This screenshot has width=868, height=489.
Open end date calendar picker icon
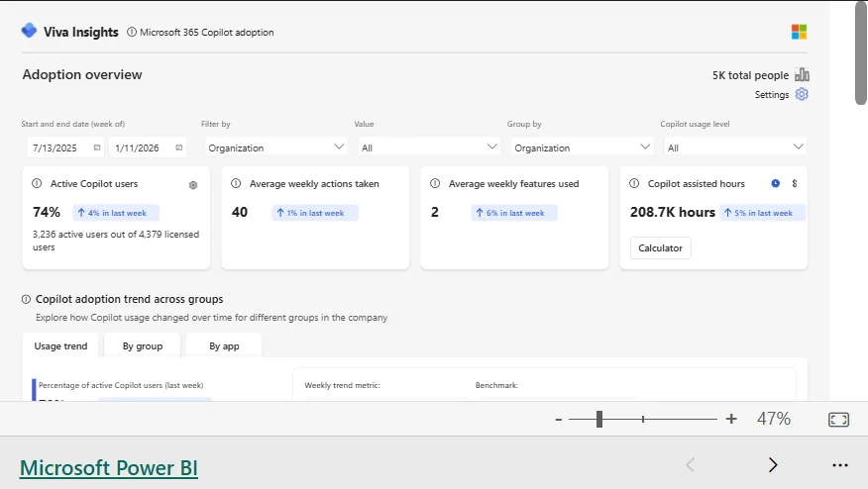pyautogui.click(x=178, y=147)
